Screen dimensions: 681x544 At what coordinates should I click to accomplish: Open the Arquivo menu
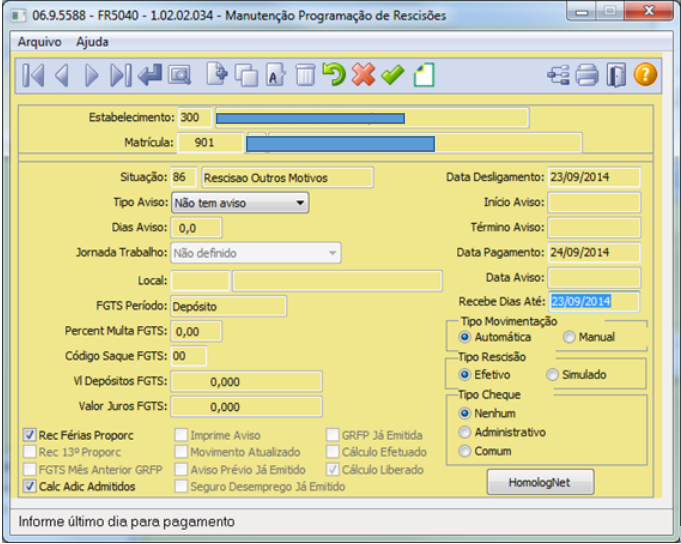tap(40, 42)
